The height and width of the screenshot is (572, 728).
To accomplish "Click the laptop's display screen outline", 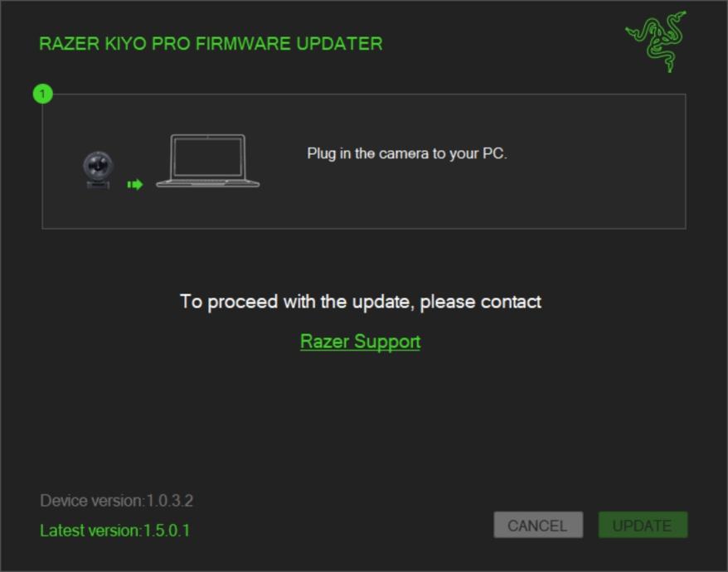I will pyautogui.click(x=207, y=156).
